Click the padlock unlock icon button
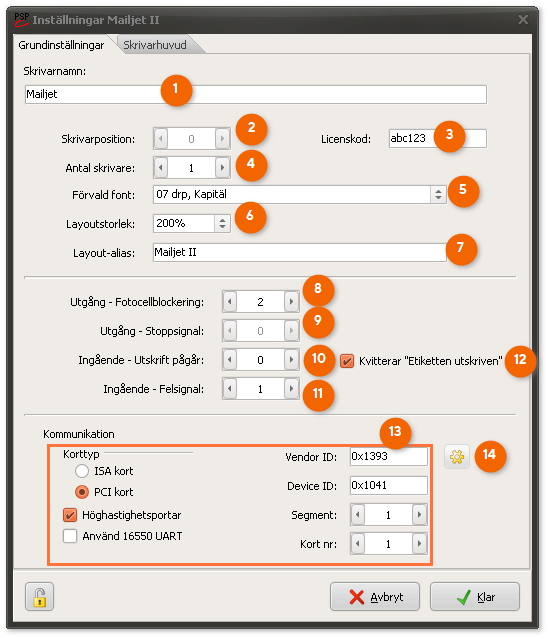Viewport: 549px width, 639px height. [39, 597]
